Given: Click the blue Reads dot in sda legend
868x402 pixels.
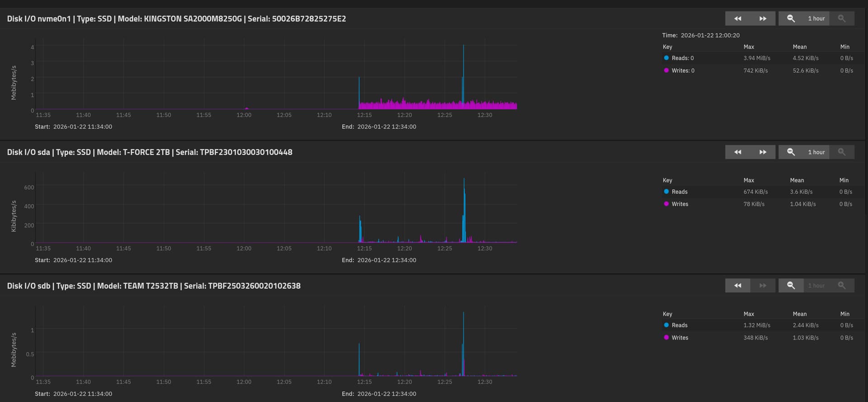Looking at the screenshot, I should tap(666, 192).
